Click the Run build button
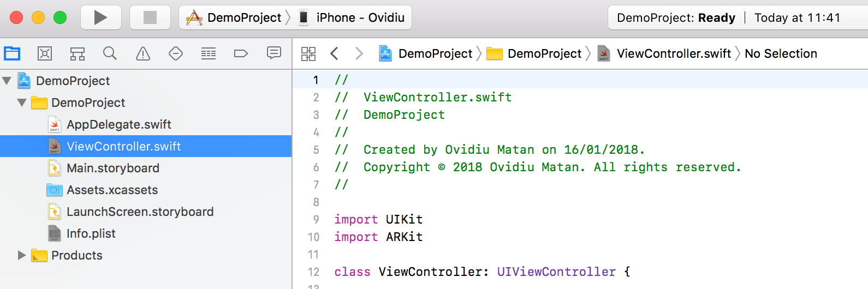Image resolution: width=868 pixels, height=289 pixels. [x=100, y=17]
